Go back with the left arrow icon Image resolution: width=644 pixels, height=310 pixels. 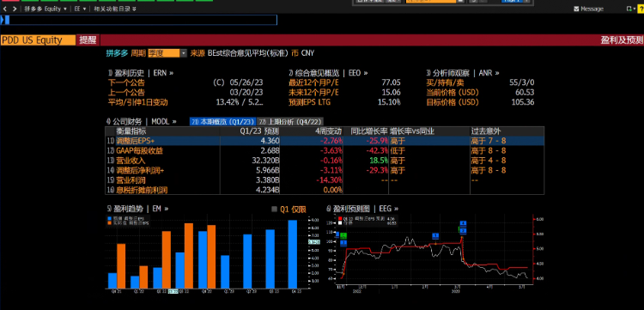point(4,9)
